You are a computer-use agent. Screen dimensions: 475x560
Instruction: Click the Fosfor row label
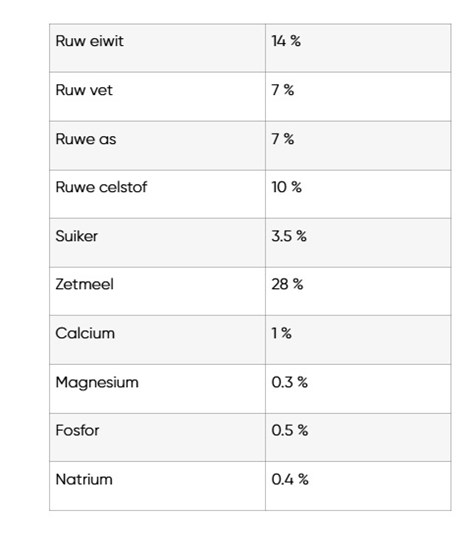click(x=77, y=430)
